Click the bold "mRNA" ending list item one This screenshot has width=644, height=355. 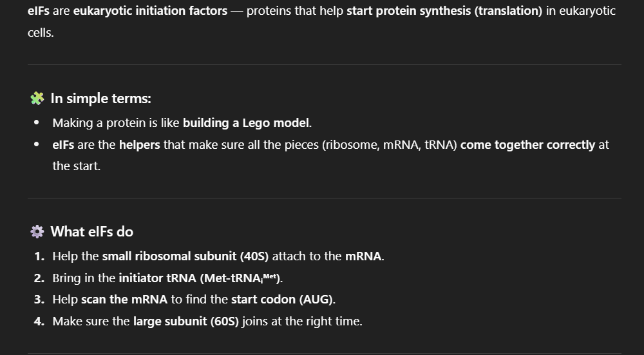point(364,256)
